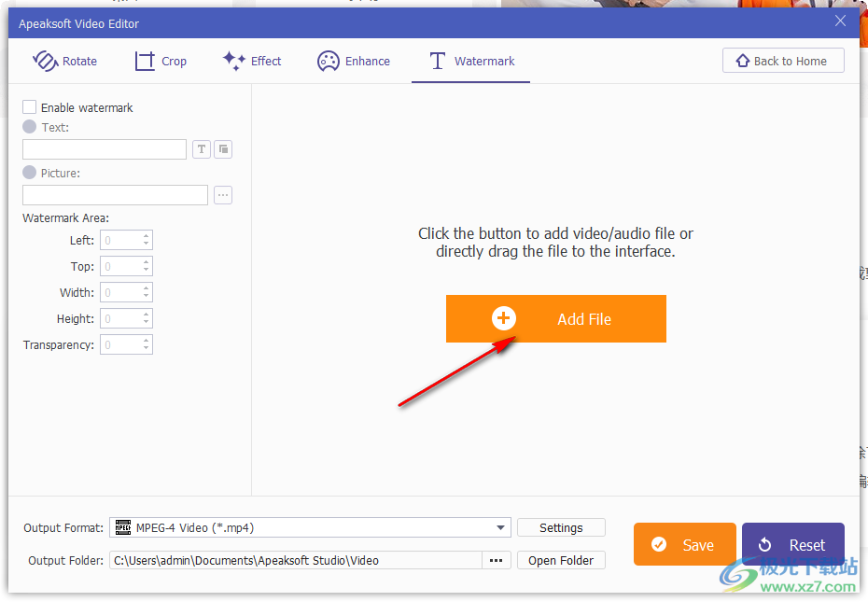Click the circular arrow icon on Reset
Image resolution: width=868 pixels, height=602 pixels.
(x=764, y=544)
